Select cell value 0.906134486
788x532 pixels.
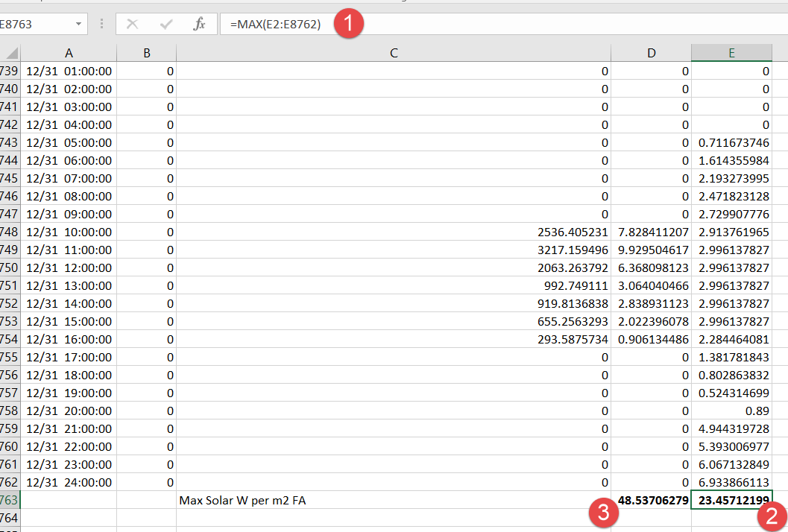click(653, 340)
